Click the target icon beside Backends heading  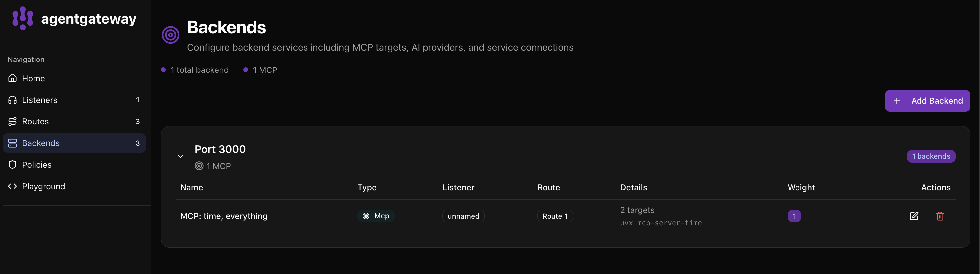coord(170,34)
